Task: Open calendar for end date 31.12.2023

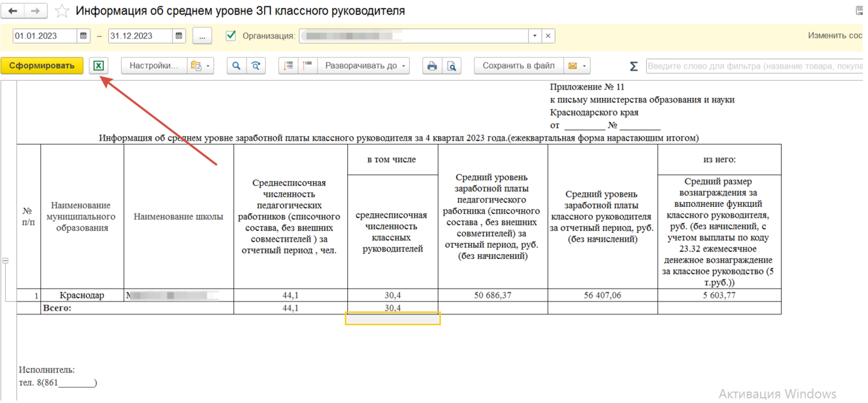Action: click(x=179, y=36)
